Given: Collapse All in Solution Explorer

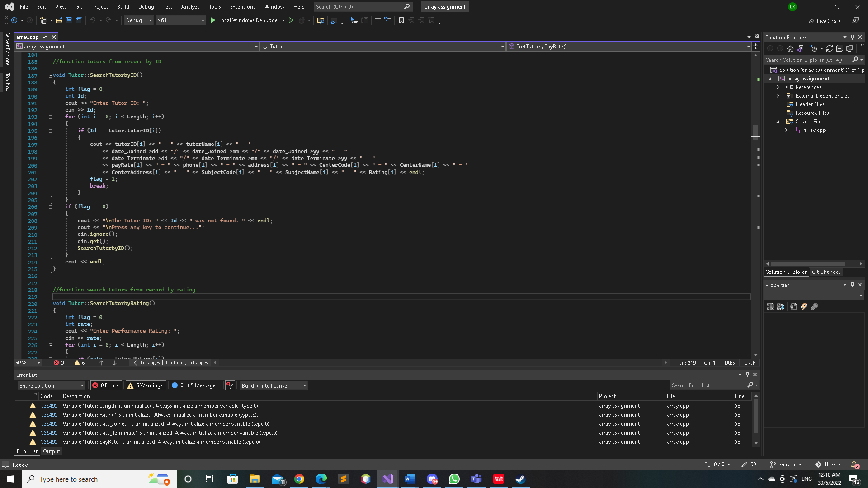Looking at the screenshot, I should click(x=840, y=48).
